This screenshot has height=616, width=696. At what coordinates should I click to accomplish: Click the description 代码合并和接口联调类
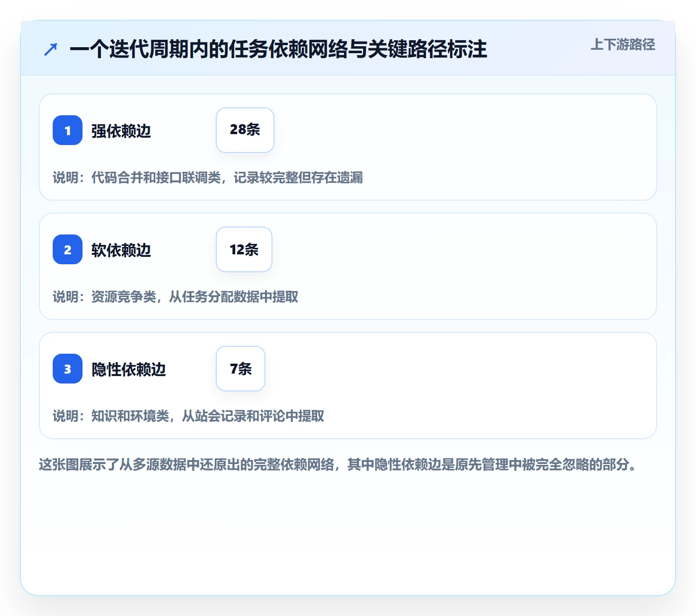tap(156, 178)
